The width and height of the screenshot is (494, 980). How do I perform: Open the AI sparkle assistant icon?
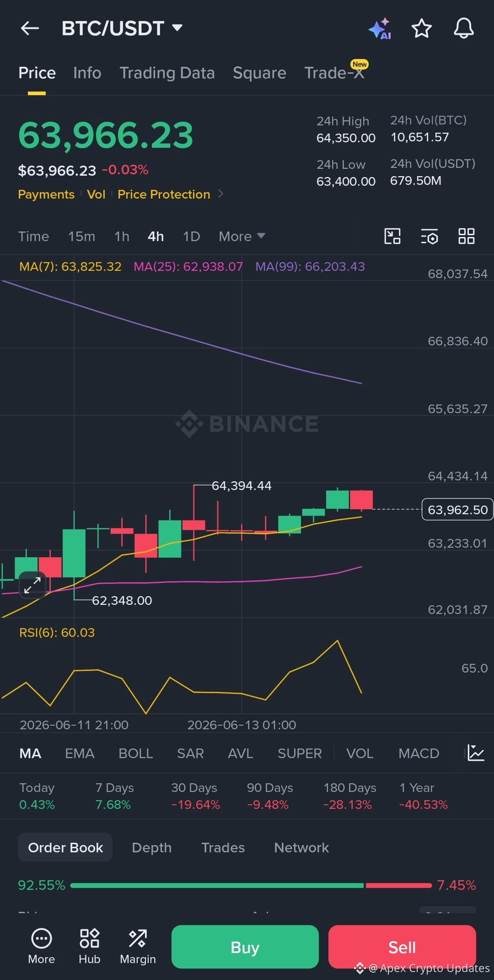point(380,28)
